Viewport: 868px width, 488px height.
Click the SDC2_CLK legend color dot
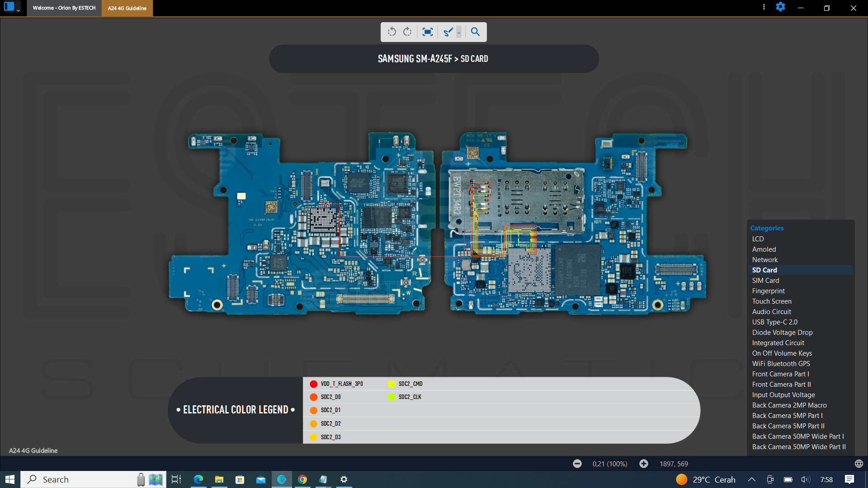click(x=392, y=397)
